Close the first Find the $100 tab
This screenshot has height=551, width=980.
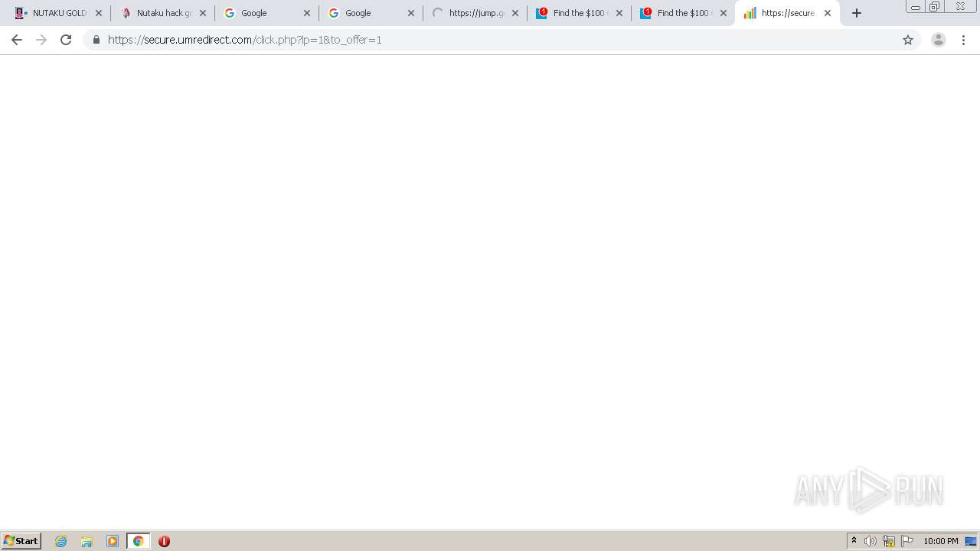(x=619, y=13)
